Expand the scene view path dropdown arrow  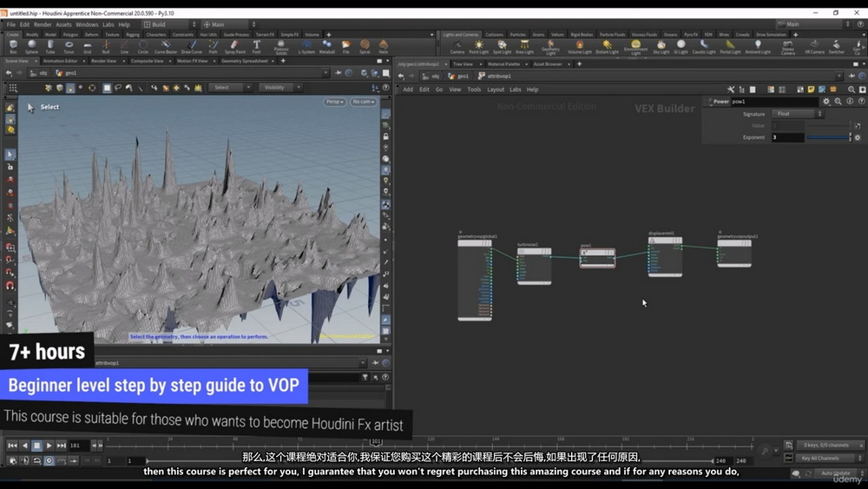325,73
